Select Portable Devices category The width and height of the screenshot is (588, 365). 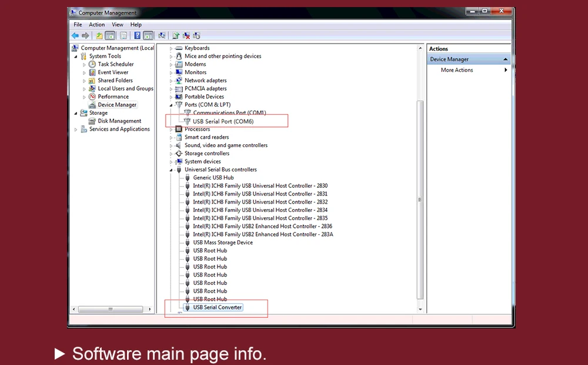(204, 97)
